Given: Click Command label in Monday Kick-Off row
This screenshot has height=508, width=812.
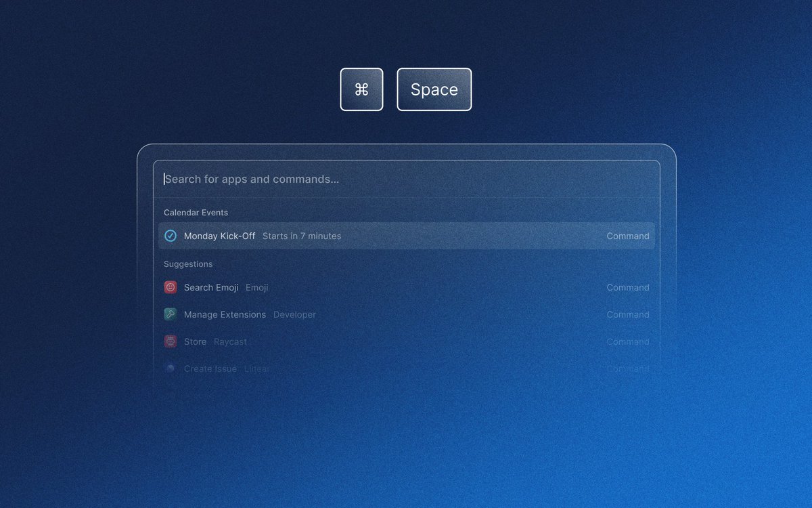Looking at the screenshot, I should [x=628, y=236].
